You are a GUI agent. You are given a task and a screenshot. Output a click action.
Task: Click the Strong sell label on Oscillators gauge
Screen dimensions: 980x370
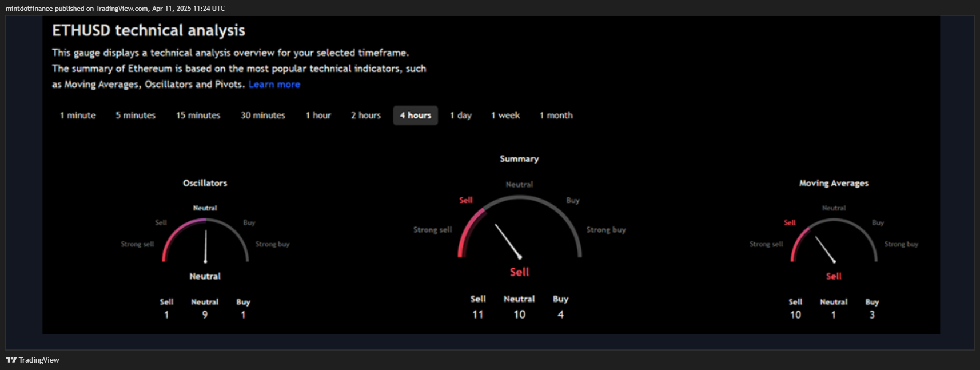[x=137, y=244]
